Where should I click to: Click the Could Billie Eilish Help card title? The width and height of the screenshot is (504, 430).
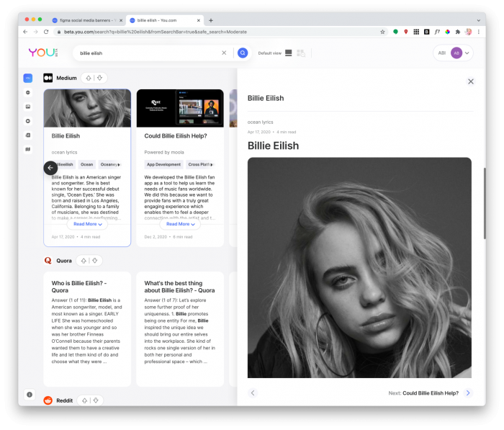[x=176, y=135]
